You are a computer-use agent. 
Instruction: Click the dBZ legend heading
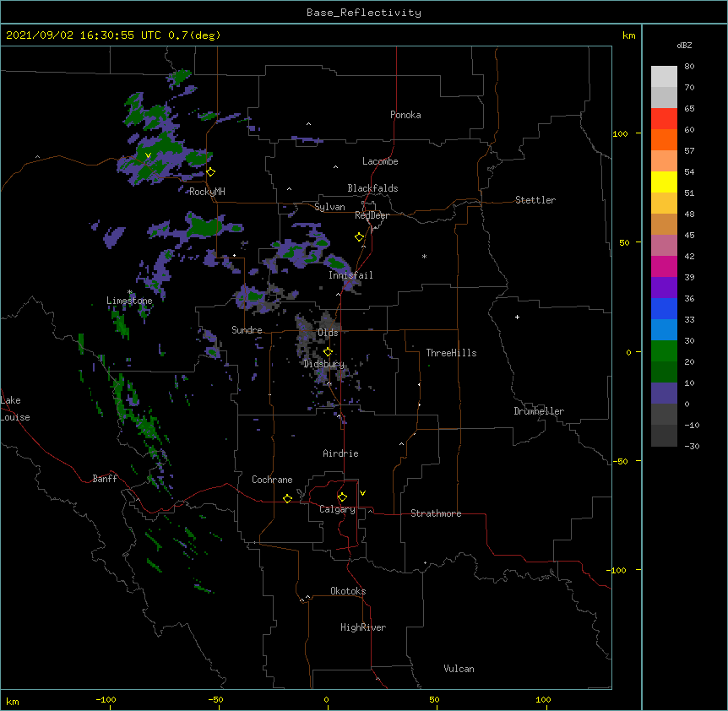[x=684, y=45]
